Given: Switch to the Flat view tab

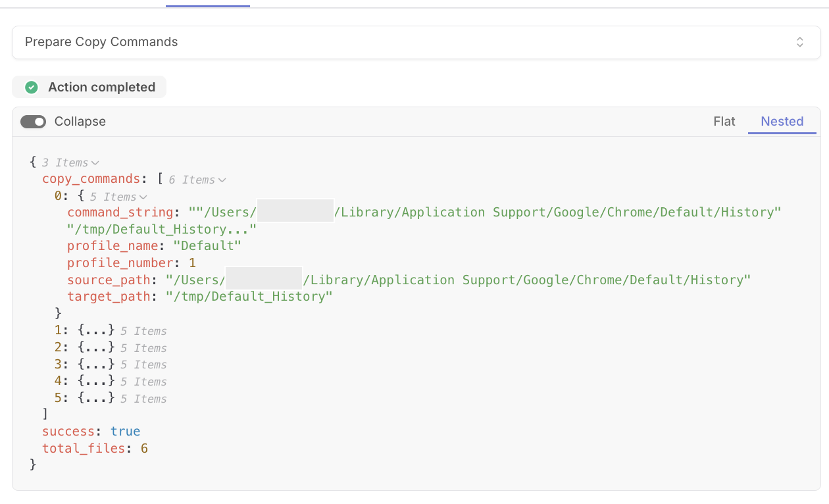Looking at the screenshot, I should pyautogui.click(x=724, y=121).
